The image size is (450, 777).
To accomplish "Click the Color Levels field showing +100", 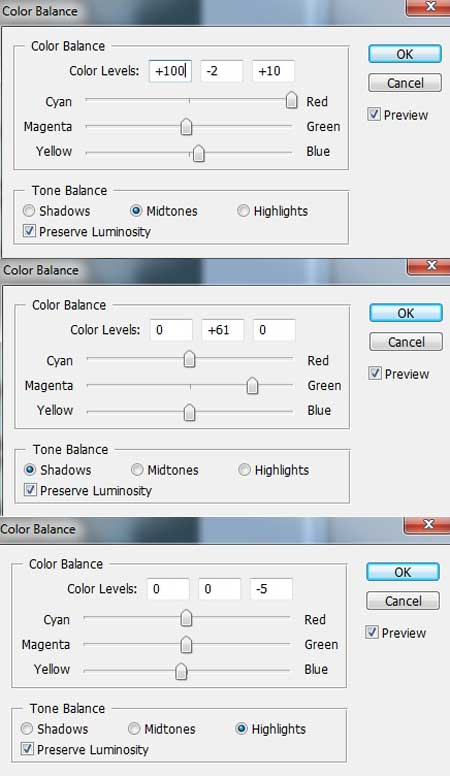I will pos(170,71).
